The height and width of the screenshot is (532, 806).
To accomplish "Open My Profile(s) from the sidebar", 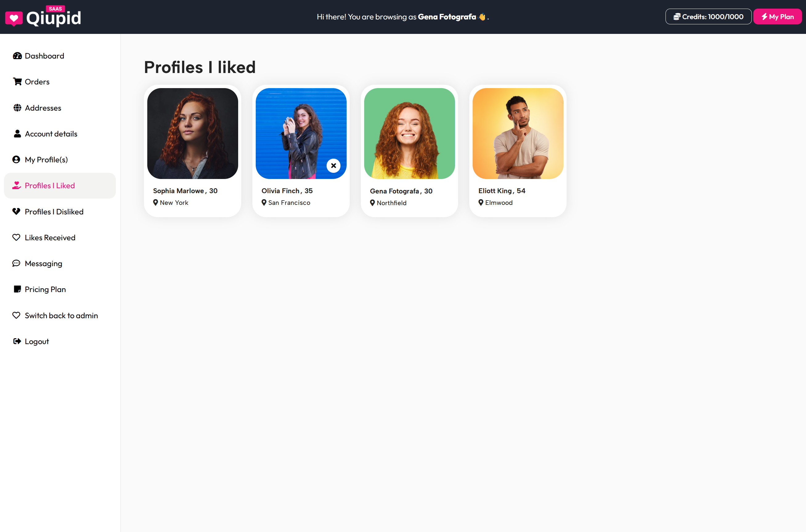I will 46,160.
